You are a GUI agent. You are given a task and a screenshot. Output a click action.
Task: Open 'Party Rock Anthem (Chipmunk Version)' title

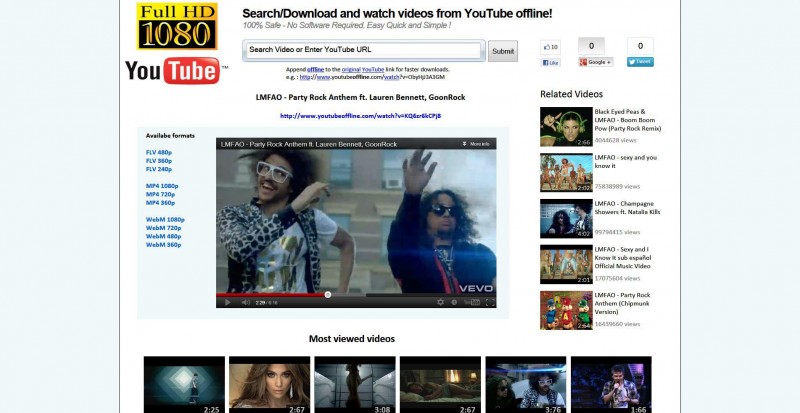click(622, 303)
